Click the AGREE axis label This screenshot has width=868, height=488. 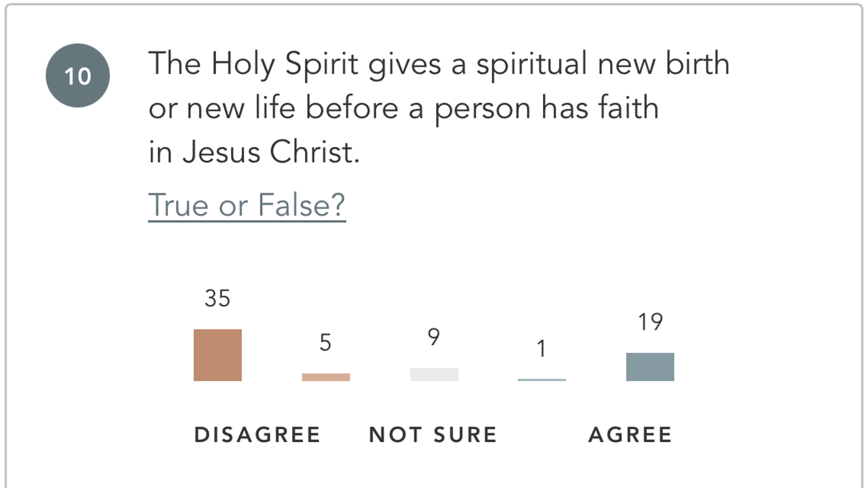click(630, 435)
